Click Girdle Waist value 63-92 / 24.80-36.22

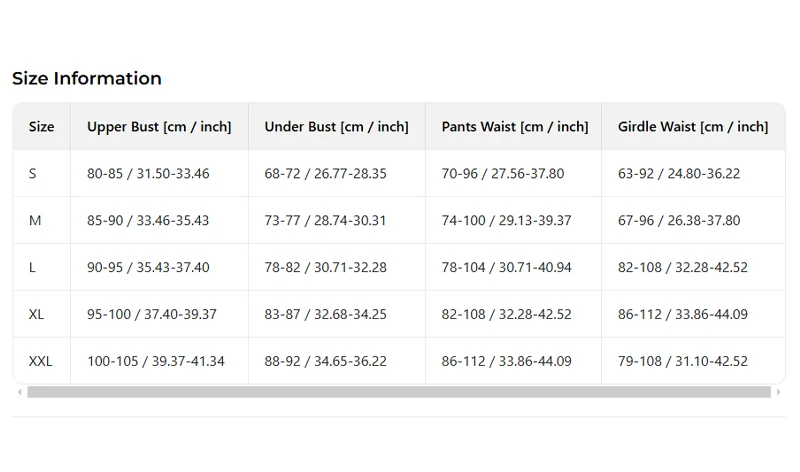679,173
